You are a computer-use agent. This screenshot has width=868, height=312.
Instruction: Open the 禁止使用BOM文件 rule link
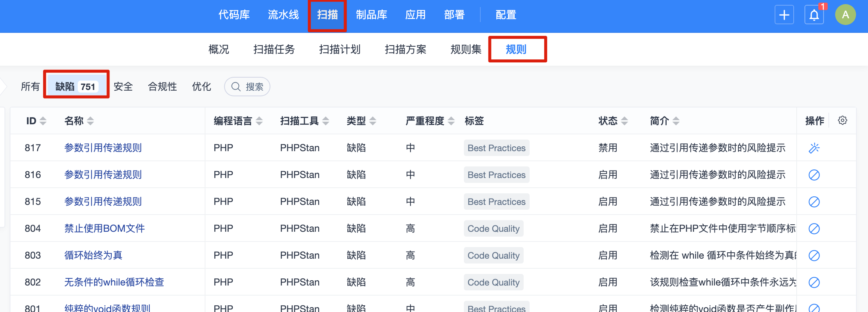104,228
